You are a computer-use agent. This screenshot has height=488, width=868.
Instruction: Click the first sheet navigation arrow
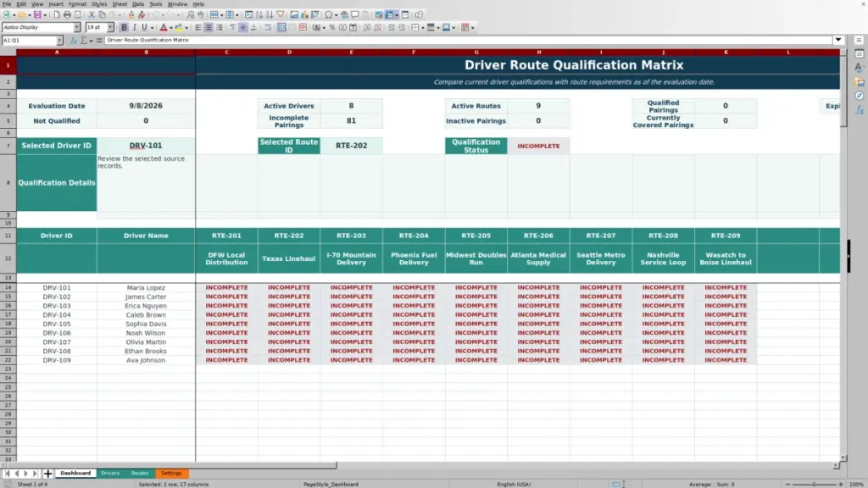(7, 474)
